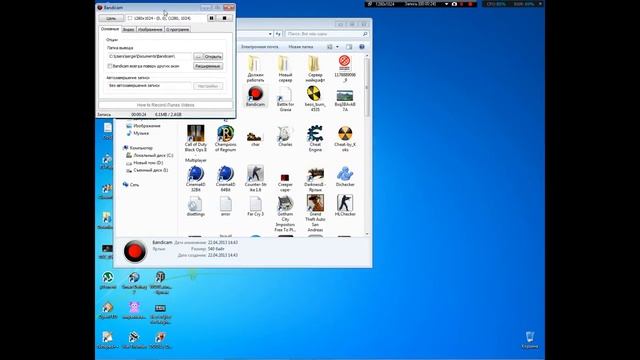Screen dimensions: 640x360
Task: Select the Новый сервер folder
Action: pyautogui.click(x=285, y=69)
